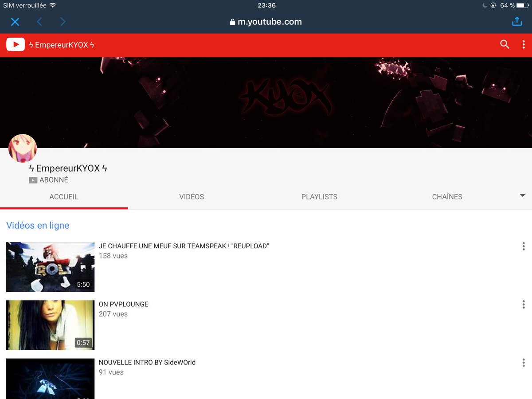Tap the 91 vues view count
The image size is (532, 399).
[x=111, y=372]
